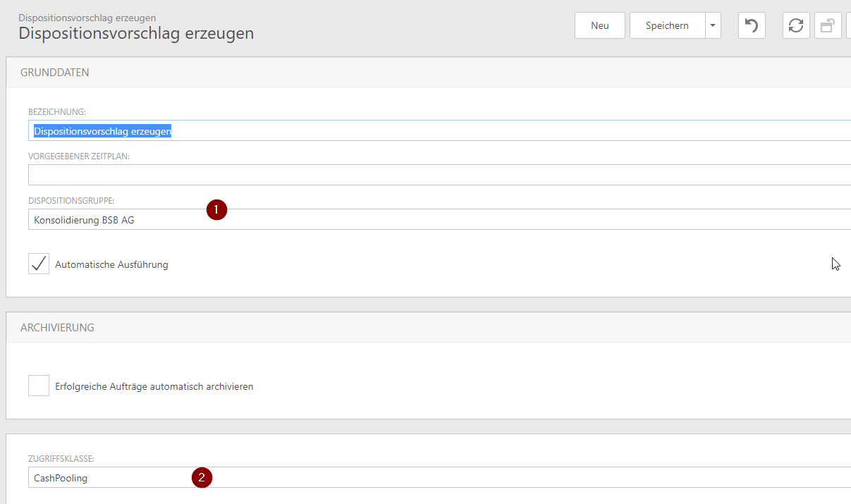Click the red marker numbered 1

(216, 209)
